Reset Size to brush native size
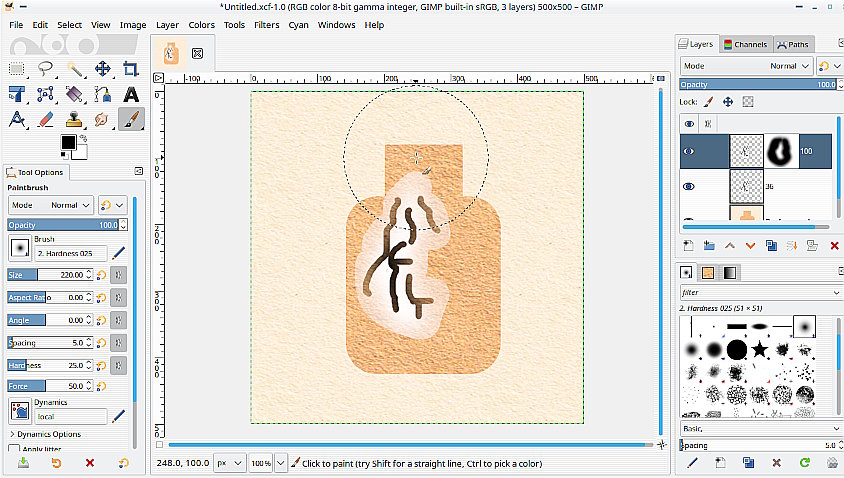Viewport: 844px width, 478px height. [x=101, y=275]
